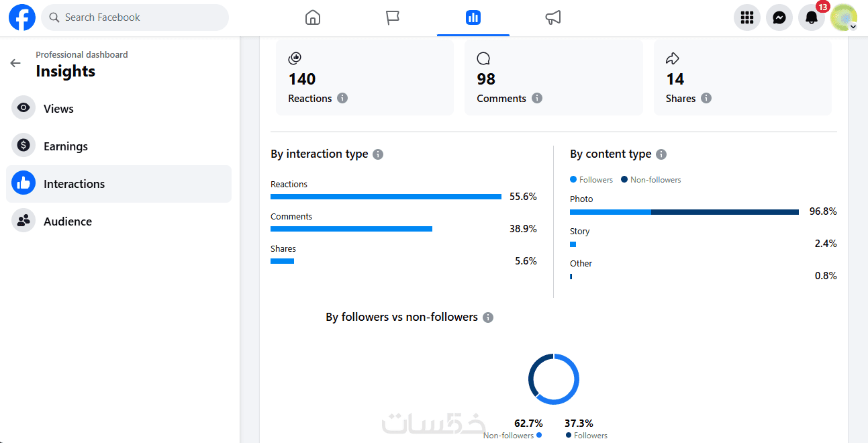Open the grid Menu icon
868x443 pixels.
point(746,17)
